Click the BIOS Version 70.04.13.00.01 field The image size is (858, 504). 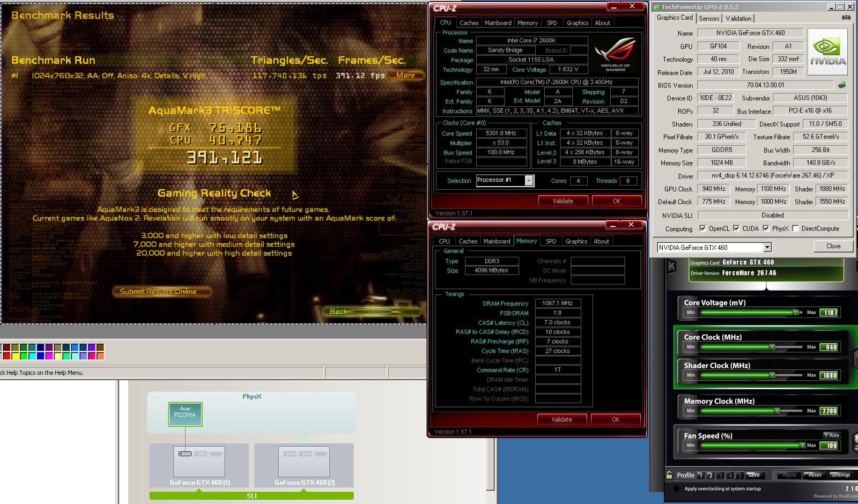(x=765, y=85)
